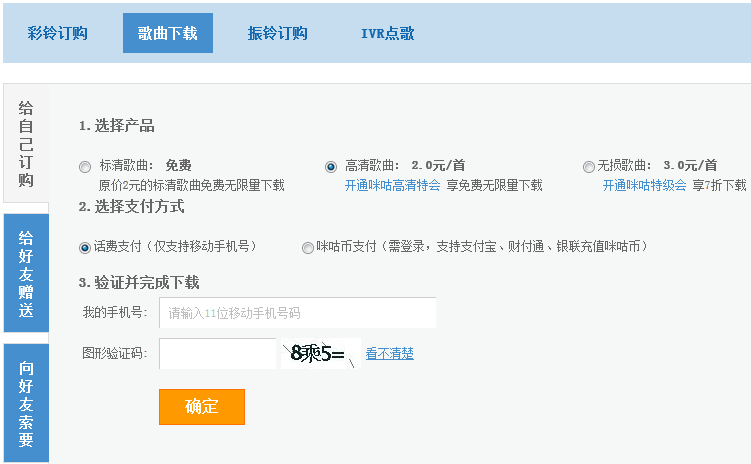Viewport: 751px width, 464px height.
Task: Select the 给自己订购 side tab
Action: coord(26,144)
